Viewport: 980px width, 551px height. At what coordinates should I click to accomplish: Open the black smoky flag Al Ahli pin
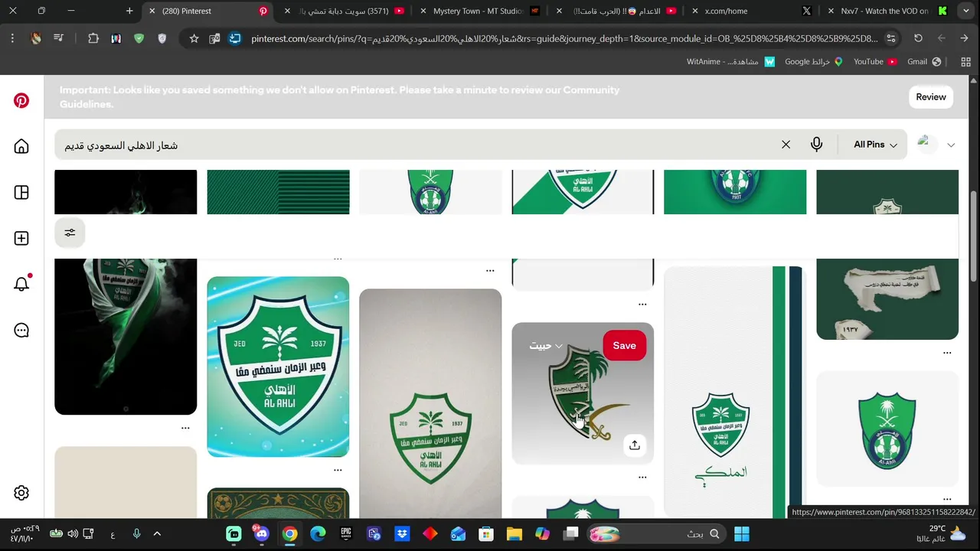pyautogui.click(x=126, y=337)
